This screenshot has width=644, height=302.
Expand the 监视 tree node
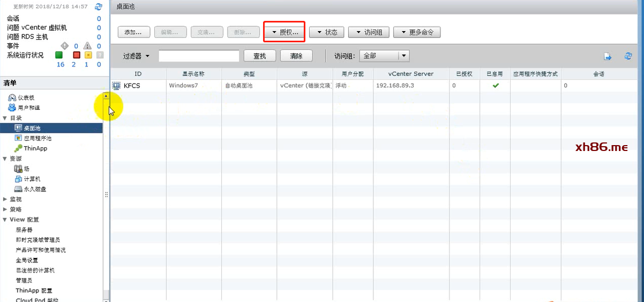pyautogui.click(x=5, y=199)
